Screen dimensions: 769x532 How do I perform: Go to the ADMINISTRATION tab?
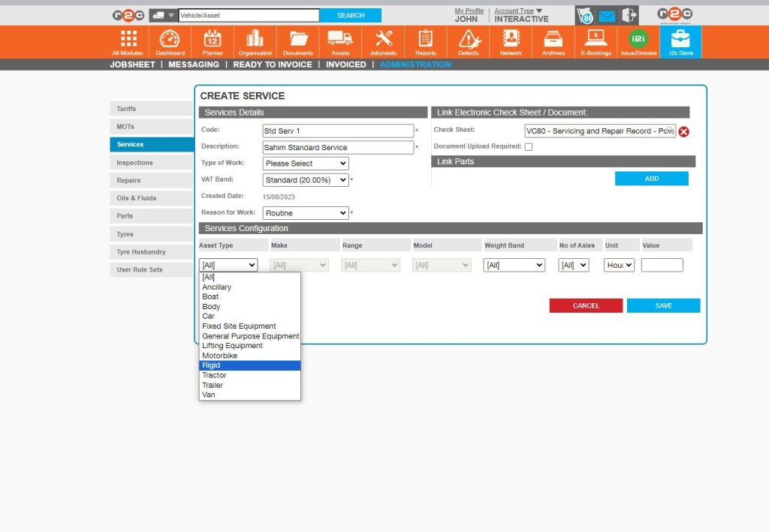coord(415,65)
